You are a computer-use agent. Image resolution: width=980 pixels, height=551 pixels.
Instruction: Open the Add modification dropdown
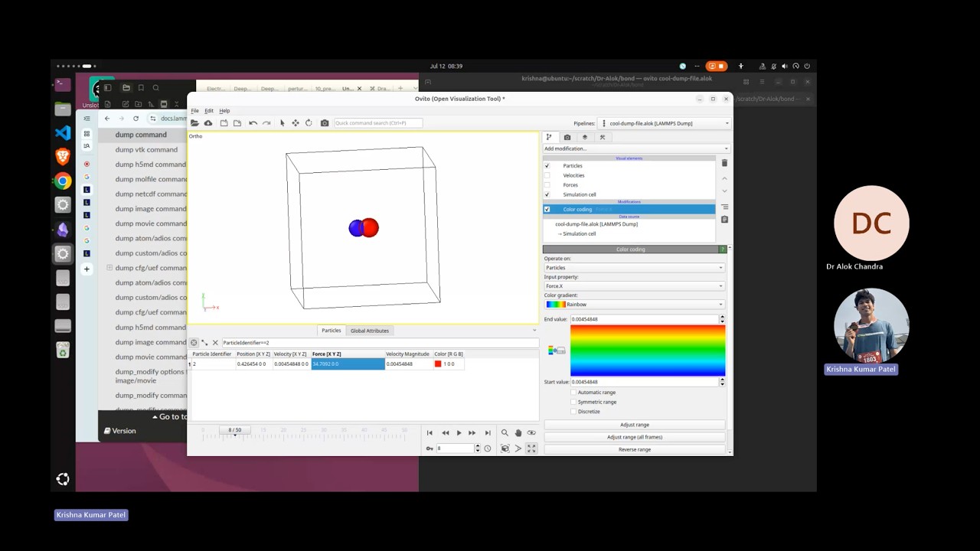pos(636,148)
